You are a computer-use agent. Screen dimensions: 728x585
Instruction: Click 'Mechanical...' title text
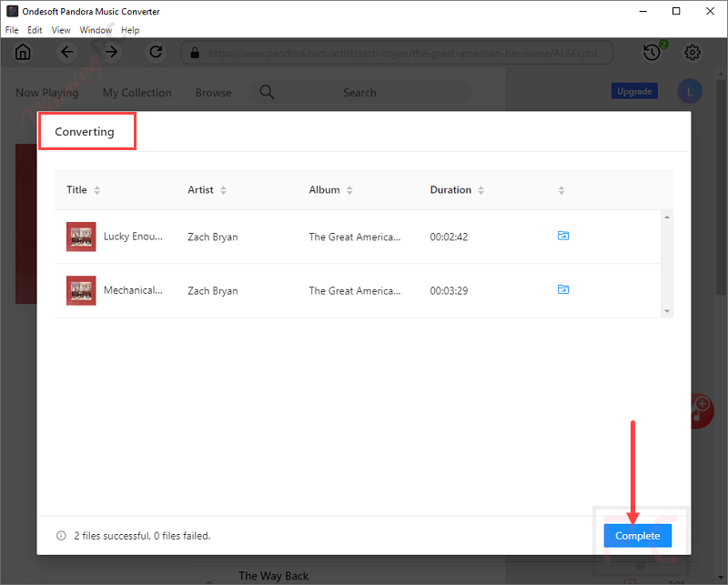(133, 290)
